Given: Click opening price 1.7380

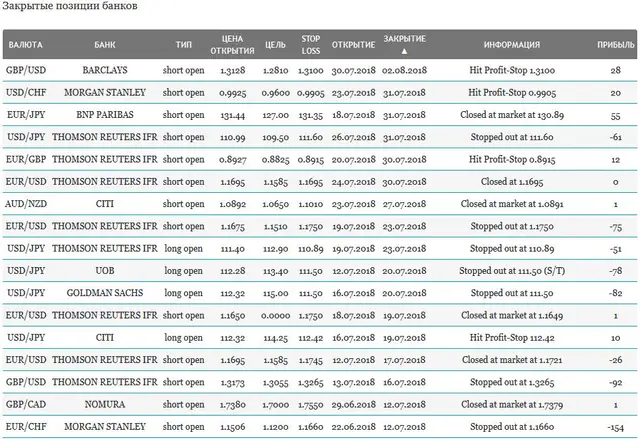Looking at the screenshot, I should [x=233, y=404].
